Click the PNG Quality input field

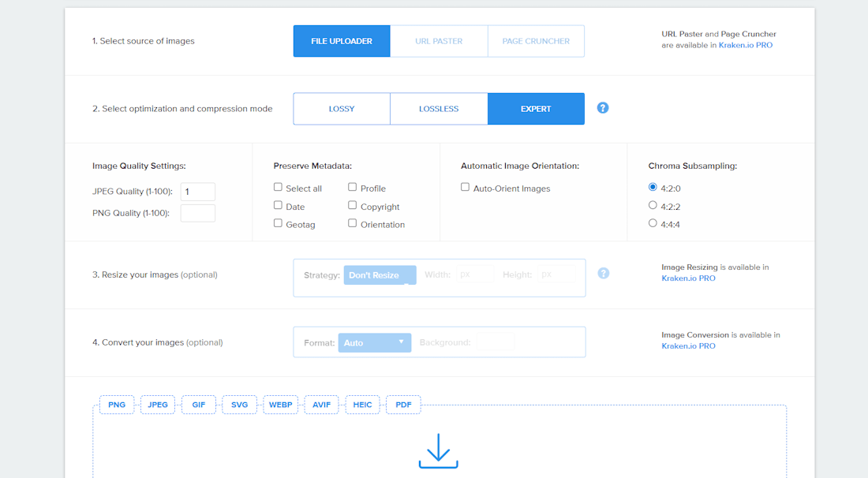point(197,213)
